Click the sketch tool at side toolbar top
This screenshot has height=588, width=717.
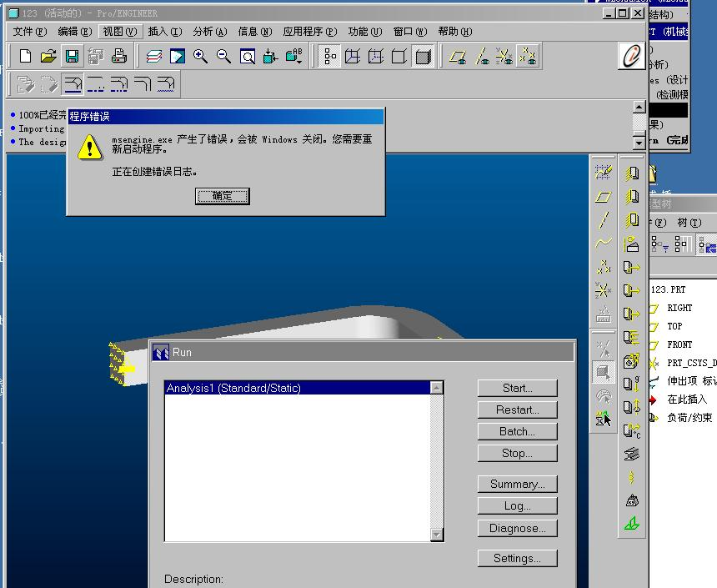pos(604,173)
